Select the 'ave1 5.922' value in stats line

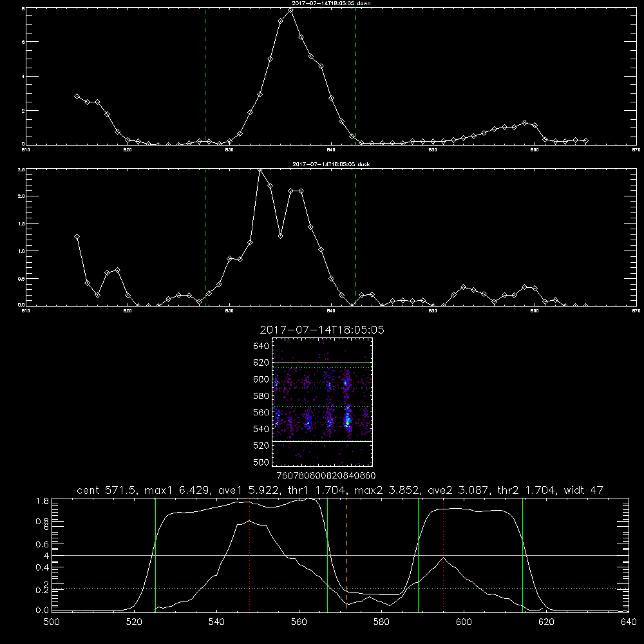click(250, 490)
